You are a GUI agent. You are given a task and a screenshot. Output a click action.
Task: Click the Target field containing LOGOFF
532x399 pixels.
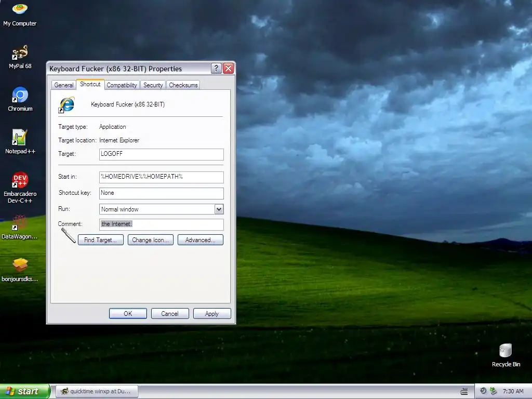[162, 154]
